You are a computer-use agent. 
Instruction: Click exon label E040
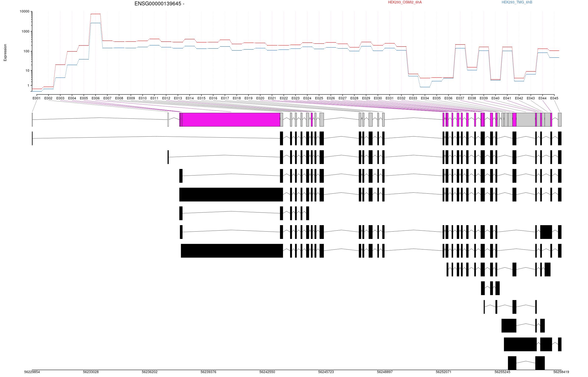[x=495, y=98]
